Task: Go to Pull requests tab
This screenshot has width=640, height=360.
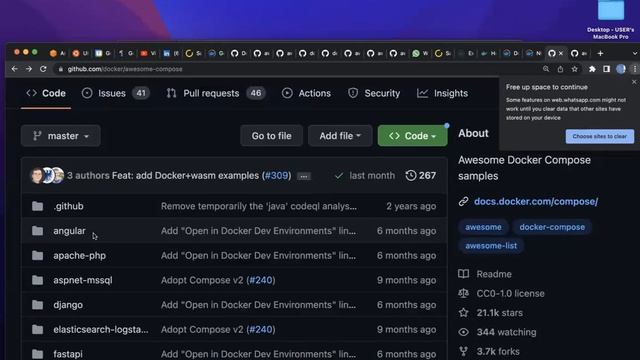Action: coord(216,93)
